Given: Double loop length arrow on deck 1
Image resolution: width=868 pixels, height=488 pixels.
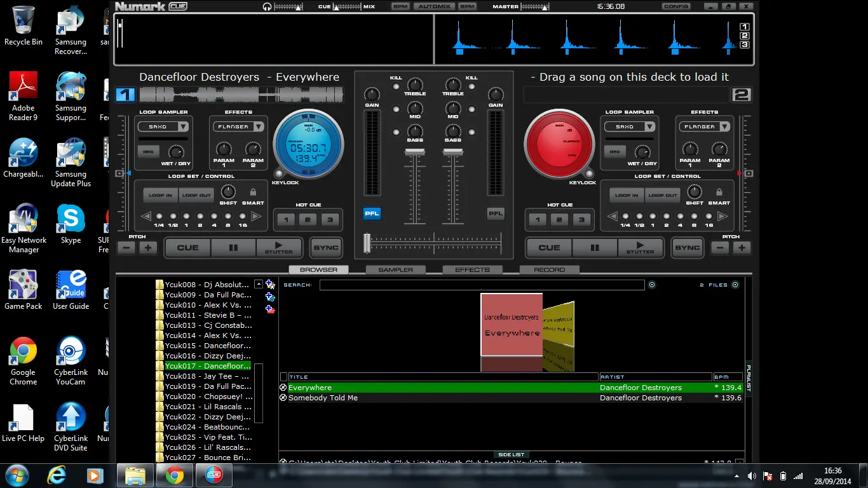Looking at the screenshot, I should (x=256, y=216).
